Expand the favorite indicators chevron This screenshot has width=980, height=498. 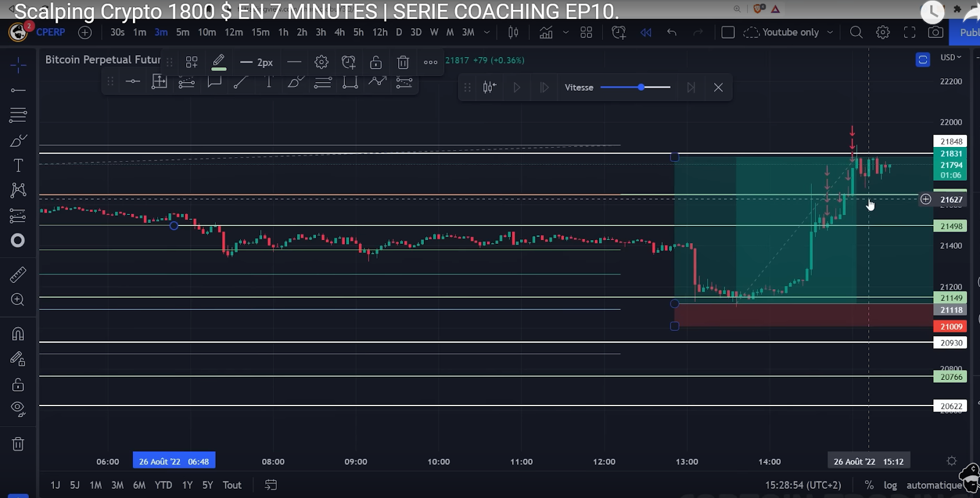click(566, 32)
